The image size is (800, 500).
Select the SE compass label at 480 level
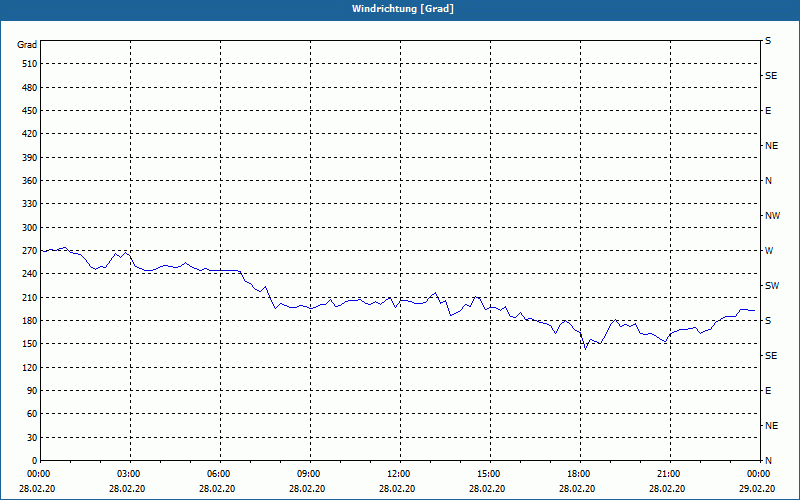pos(771,76)
